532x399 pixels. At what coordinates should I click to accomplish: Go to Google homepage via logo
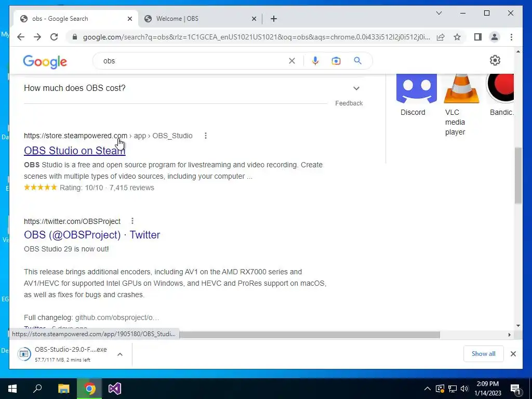click(x=45, y=61)
